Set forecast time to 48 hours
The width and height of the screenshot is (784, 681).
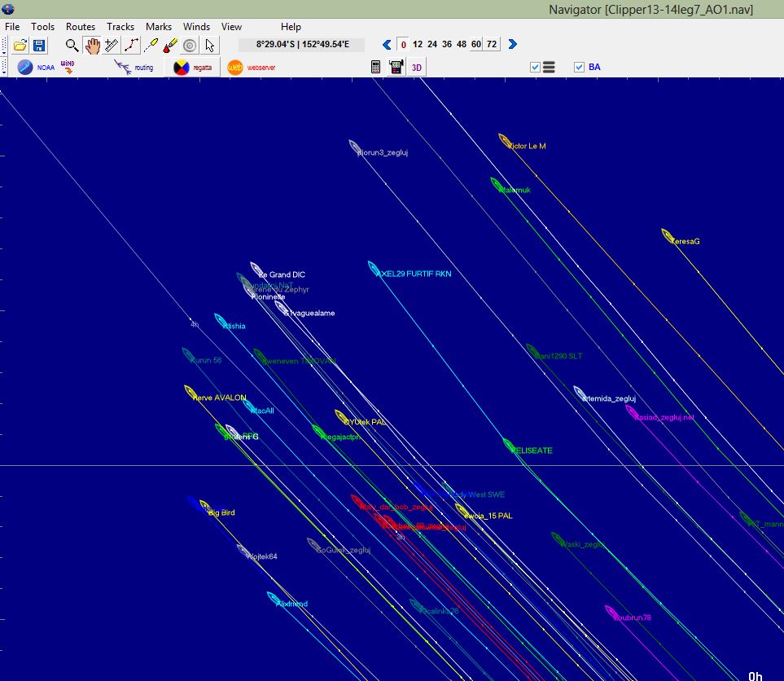[461, 45]
